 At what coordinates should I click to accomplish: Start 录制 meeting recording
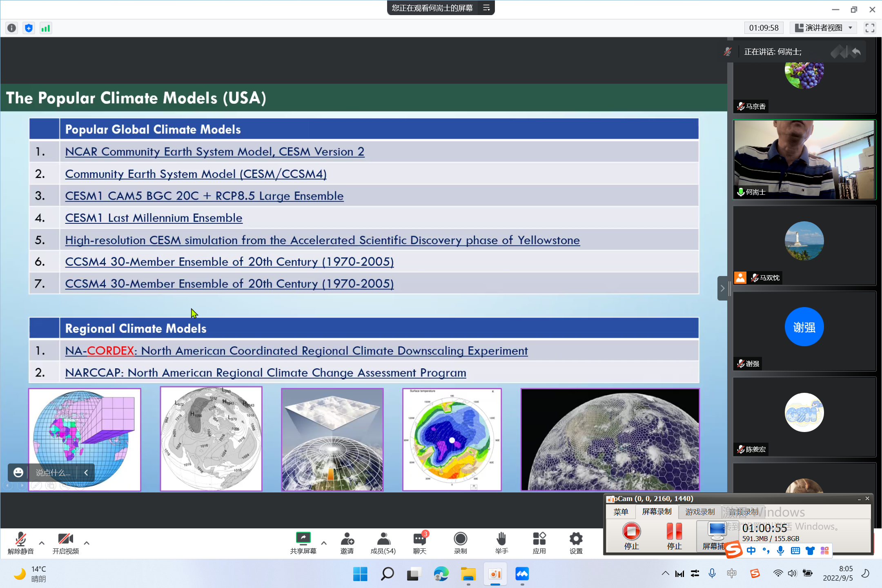pos(460,543)
